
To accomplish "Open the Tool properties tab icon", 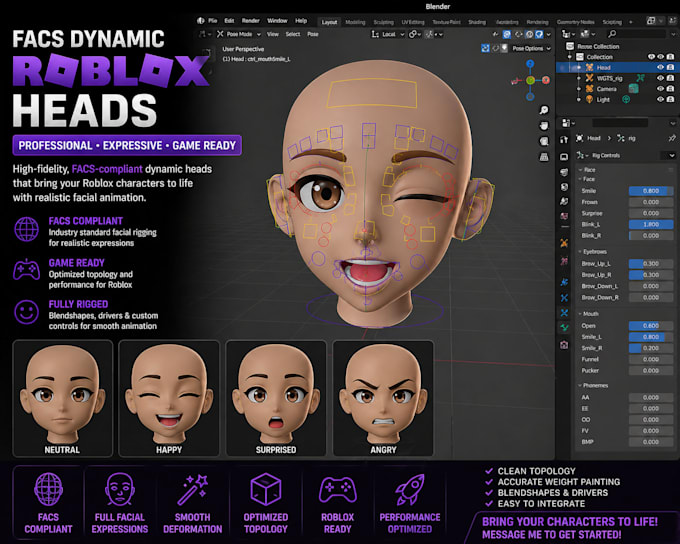I will pyautogui.click(x=564, y=140).
